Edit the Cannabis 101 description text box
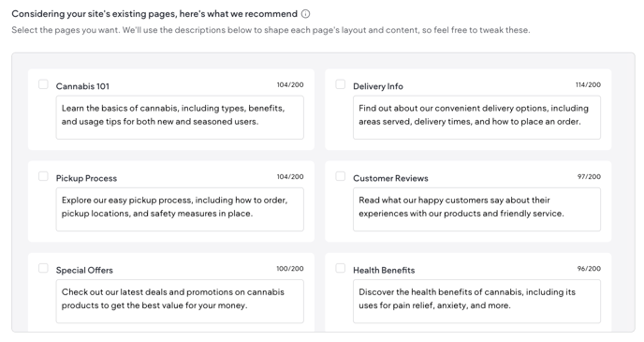644x342 pixels. click(x=180, y=117)
